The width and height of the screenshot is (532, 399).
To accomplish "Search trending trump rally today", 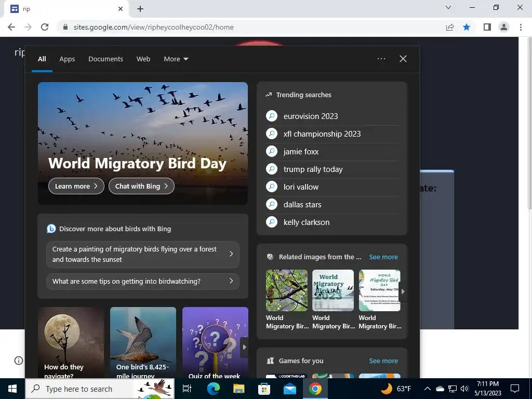I will [313, 169].
